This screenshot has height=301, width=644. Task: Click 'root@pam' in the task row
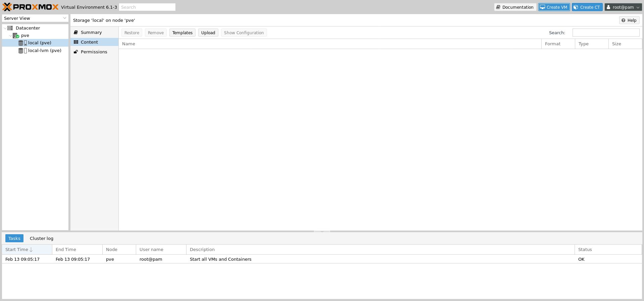tap(151, 259)
